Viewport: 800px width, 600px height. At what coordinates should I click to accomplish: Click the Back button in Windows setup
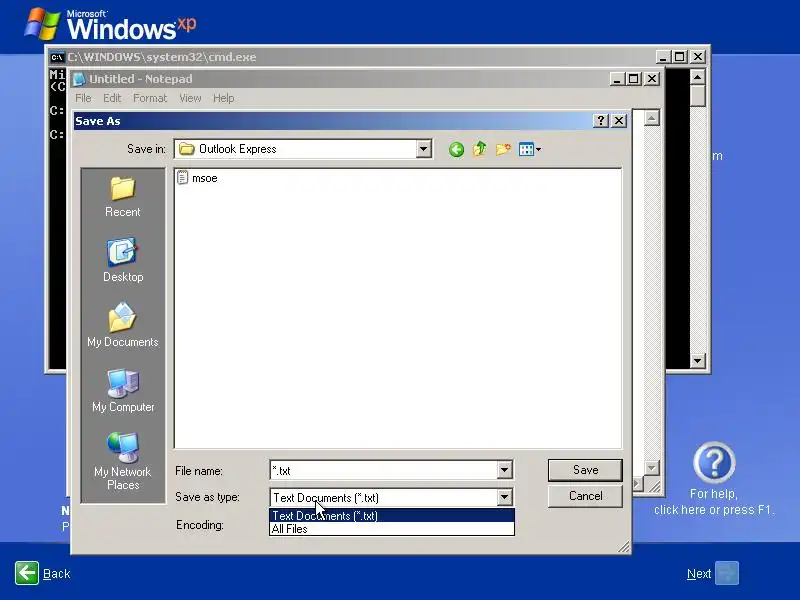pos(42,573)
